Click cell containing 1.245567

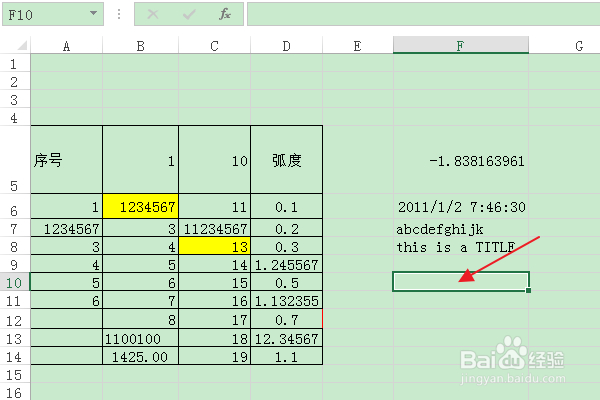click(x=287, y=264)
